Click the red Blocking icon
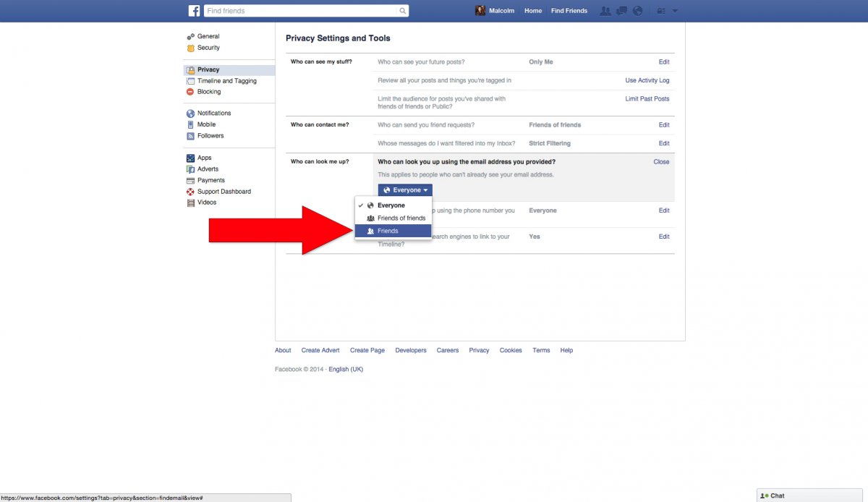Screen dimensions: 868x502 [190, 92]
